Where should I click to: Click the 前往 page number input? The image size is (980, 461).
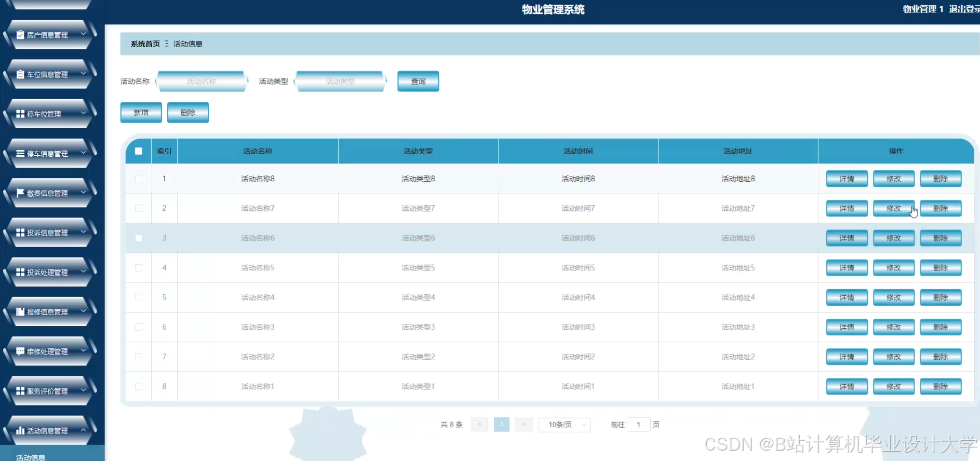coord(639,425)
